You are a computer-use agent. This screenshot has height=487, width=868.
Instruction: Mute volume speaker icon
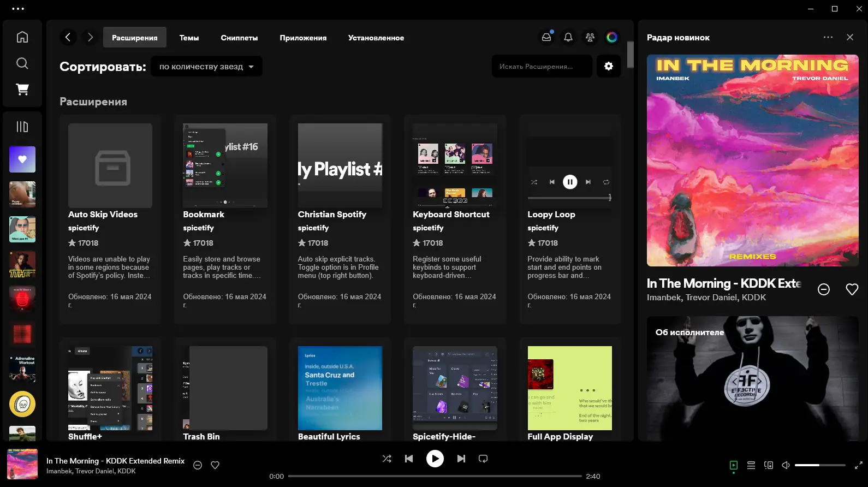click(786, 465)
